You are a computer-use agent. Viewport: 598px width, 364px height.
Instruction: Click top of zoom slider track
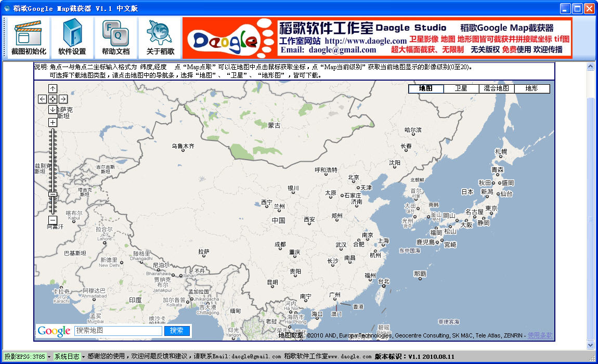pos(53,131)
